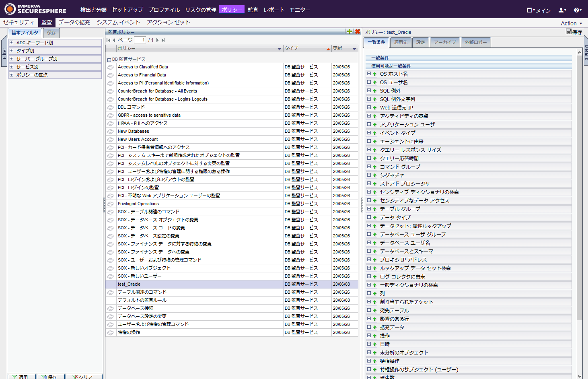Add the イベント タイプ criterion with green arrow
Viewport: 588px width, 379px height.
coord(375,133)
